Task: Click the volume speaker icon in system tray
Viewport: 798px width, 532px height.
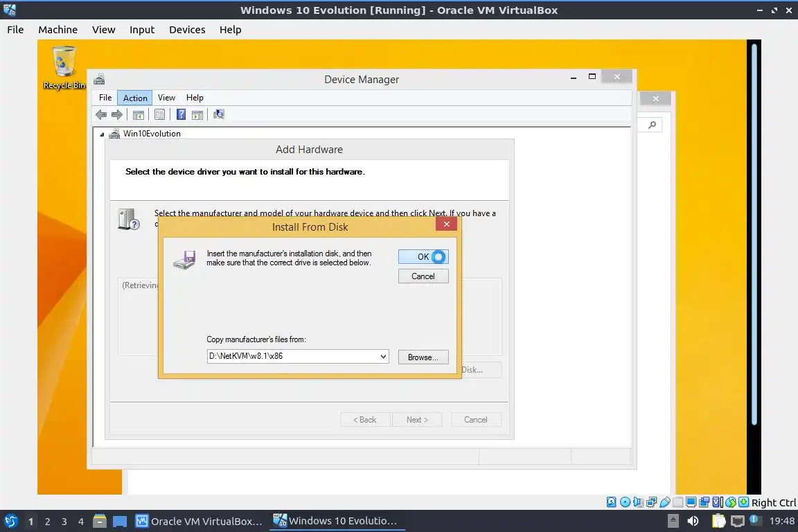Action: pyautogui.click(x=693, y=521)
